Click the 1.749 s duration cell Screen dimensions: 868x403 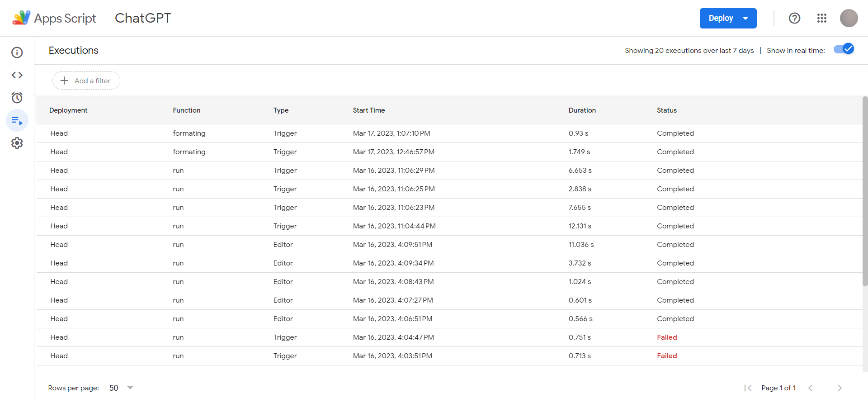[579, 152]
